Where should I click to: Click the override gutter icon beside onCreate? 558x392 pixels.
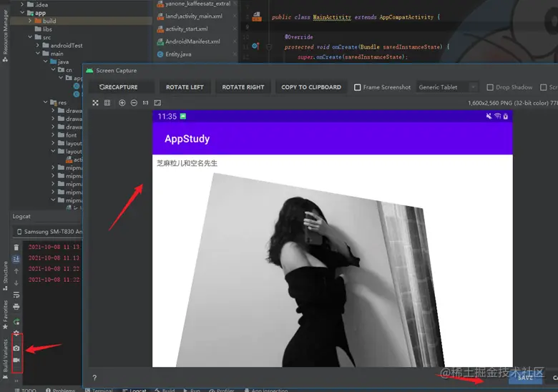[256, 46]
